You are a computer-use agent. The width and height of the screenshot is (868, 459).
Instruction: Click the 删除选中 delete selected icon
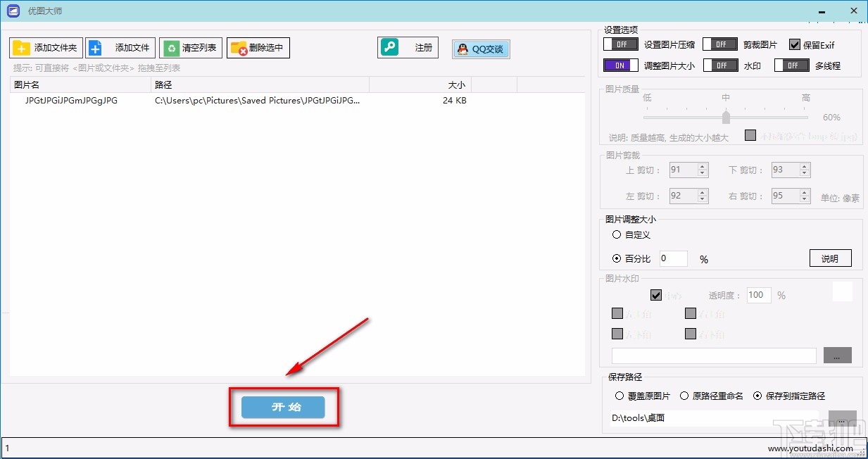point(238,47)
